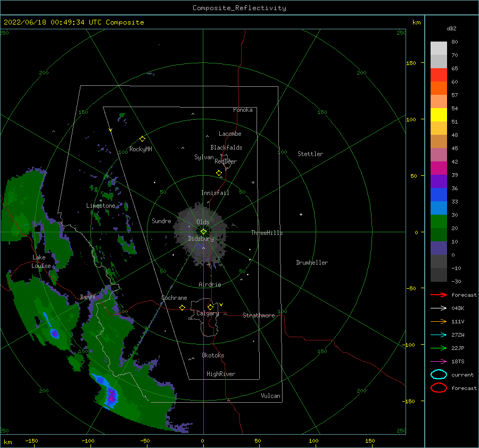Screen dimensions: 479x448
Task: Select the 80 dBZ light gray swatch
Action: pyautogui.click(x=439, y=48)
